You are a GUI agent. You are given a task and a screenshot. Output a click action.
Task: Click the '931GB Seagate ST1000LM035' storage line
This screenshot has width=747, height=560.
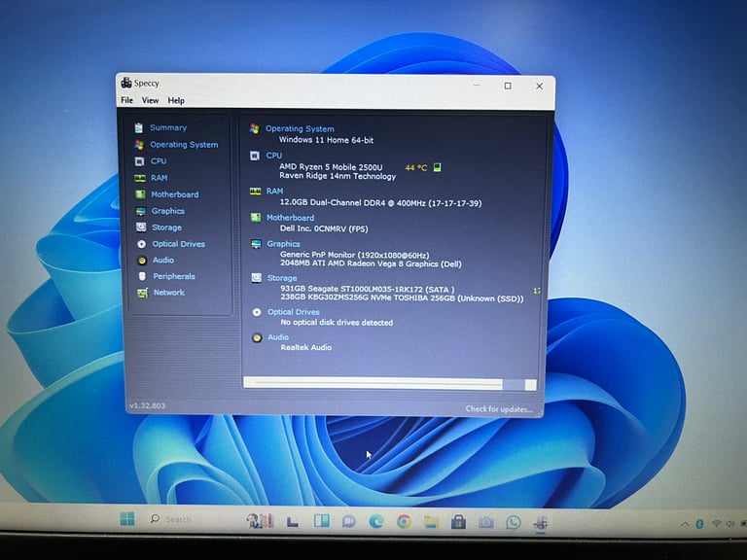[x=368, y=289]
